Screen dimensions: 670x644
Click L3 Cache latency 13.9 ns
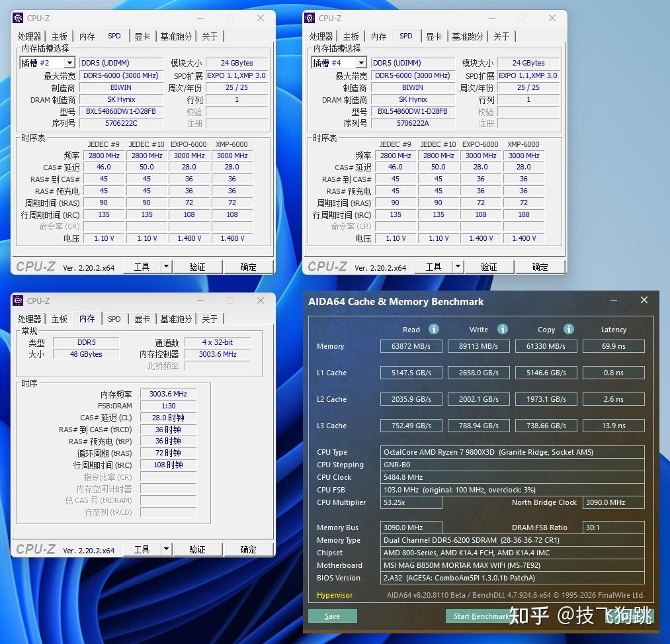click(614, 426)
